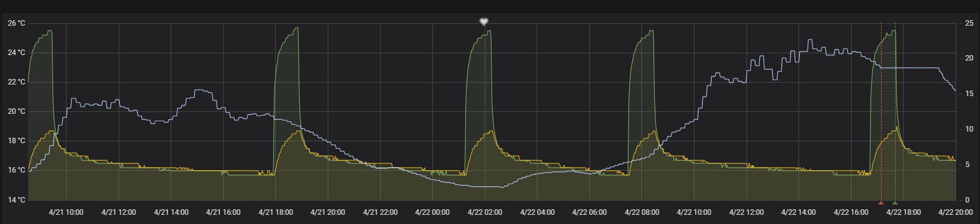Click the 4/21 14:00 time axis label
Screen dimensions: 980x224
coord(171,212)
